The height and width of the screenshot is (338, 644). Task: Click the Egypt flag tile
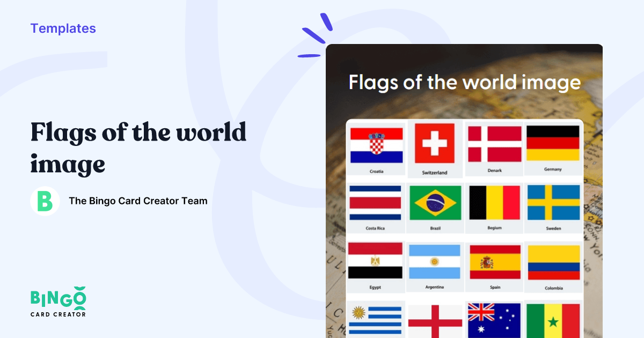point(375,262)
